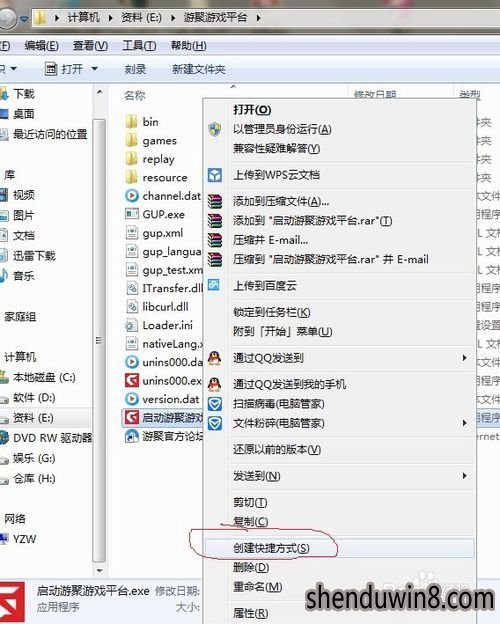Click the 电脑管家 shield icon beside 扫描病毒
Screen dimensions: 500x624
pyautogui.click(x=215, y=404)
